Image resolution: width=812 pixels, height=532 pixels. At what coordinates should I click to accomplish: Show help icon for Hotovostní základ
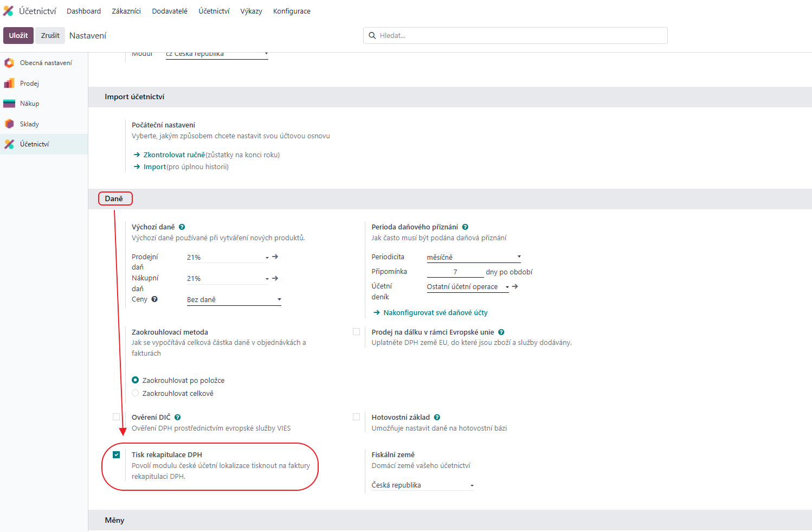point(437,418)
